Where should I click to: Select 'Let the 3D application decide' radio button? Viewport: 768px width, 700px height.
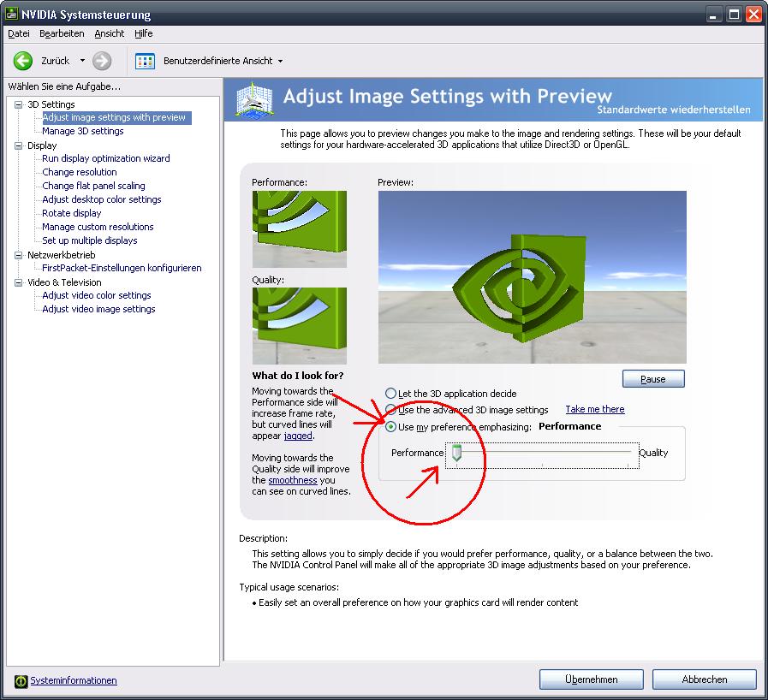pos(390,393)
